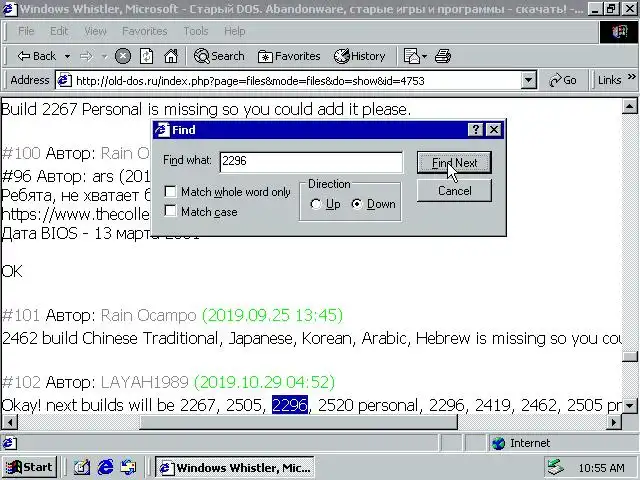Print the page with printer icon
The image size is (640, 480).
pyautogui.click(x=443, y=56)
